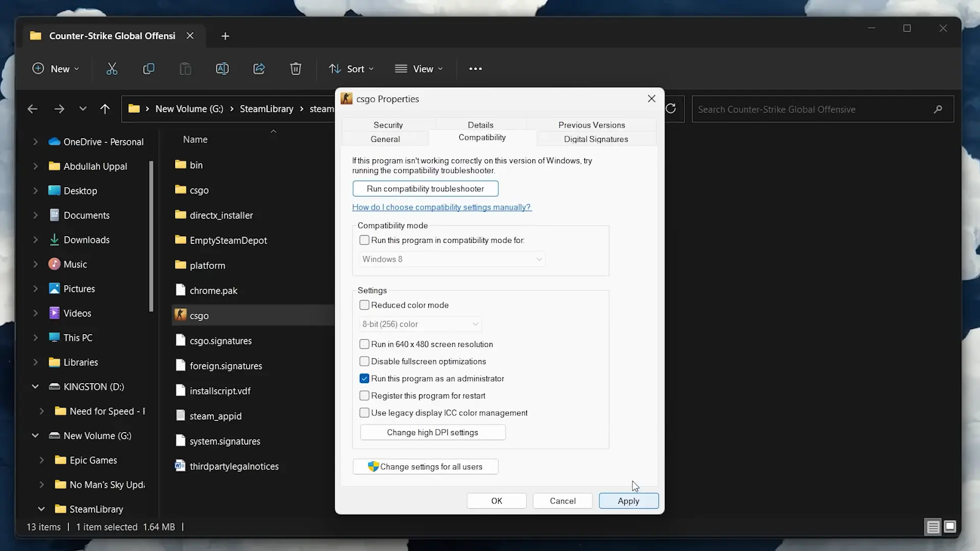This screenshot has width=980, height=551.
Task: Enable Run this program as an administrator
Action: (363, 378)
